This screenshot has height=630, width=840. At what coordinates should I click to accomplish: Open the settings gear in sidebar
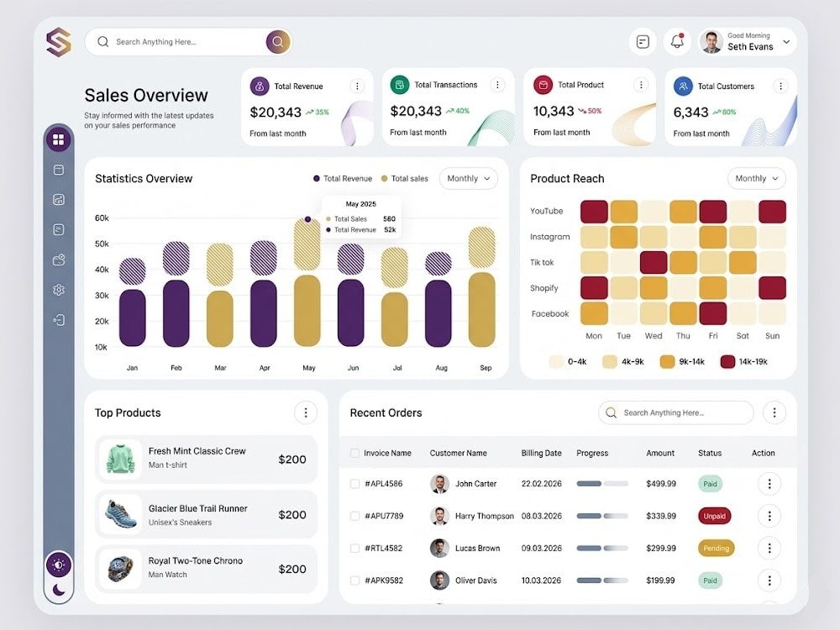pos(59,290)
